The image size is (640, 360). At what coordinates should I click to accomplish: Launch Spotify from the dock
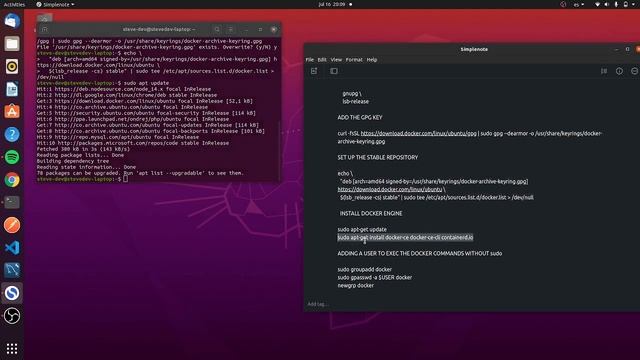(12, 157)
